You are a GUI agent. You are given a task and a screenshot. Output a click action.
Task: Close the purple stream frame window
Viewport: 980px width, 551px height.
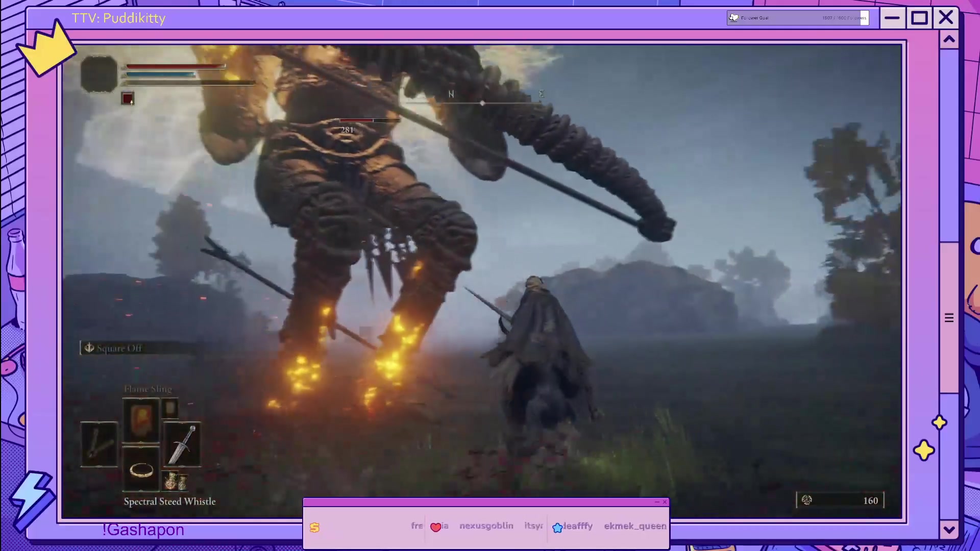click(946, 18)
